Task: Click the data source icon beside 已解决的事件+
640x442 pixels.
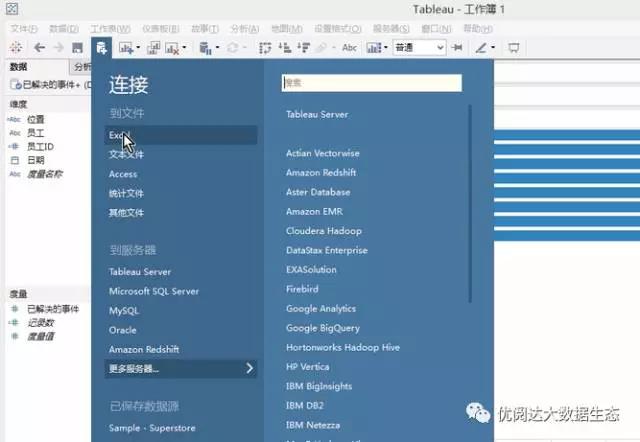Action: point(16,84)
